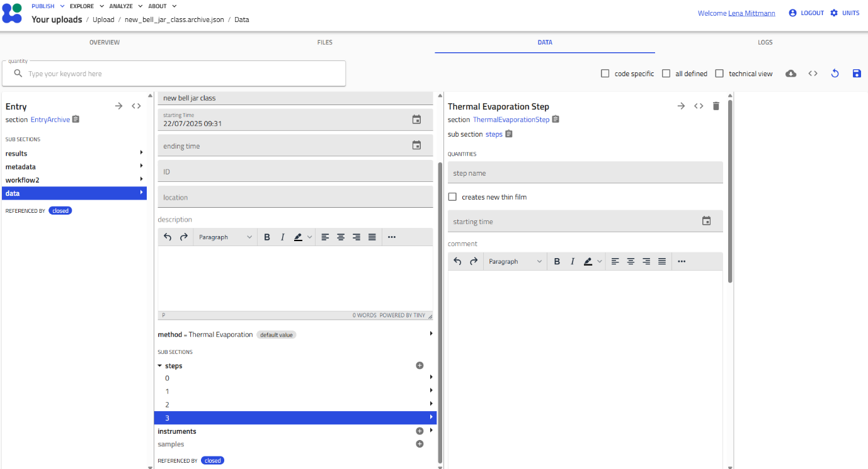
Task: Enable creates new thin film
Action: tap(452, 196)
